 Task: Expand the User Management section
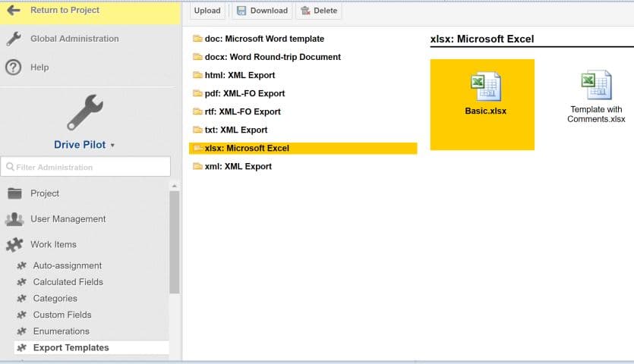pyautogui.click(x=68, y=219)
